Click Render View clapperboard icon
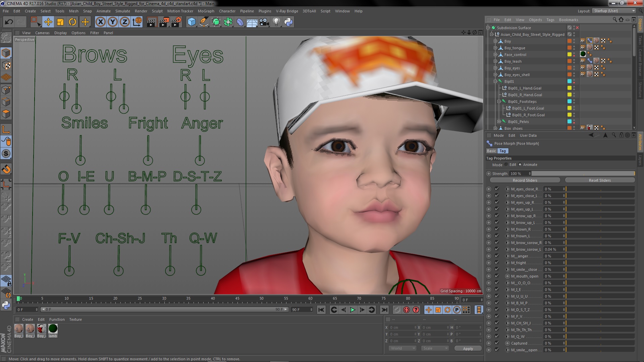The image size is (644, 362). point(152,22)
